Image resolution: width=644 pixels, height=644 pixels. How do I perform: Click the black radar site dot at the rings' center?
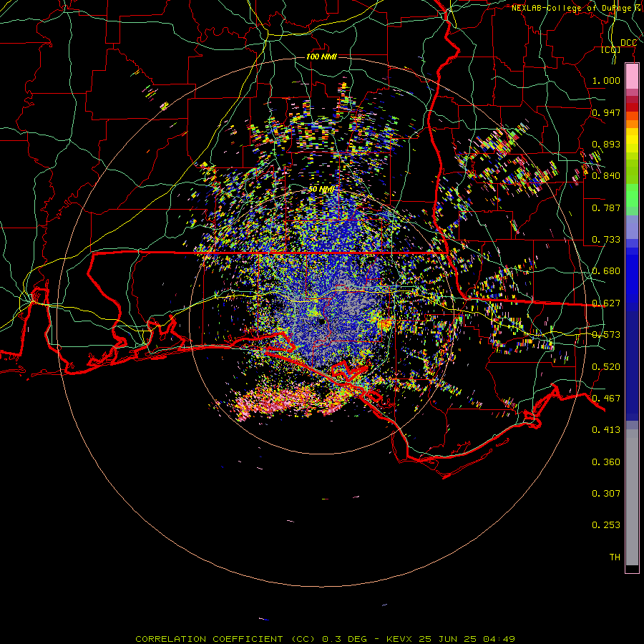pos(322,322)
